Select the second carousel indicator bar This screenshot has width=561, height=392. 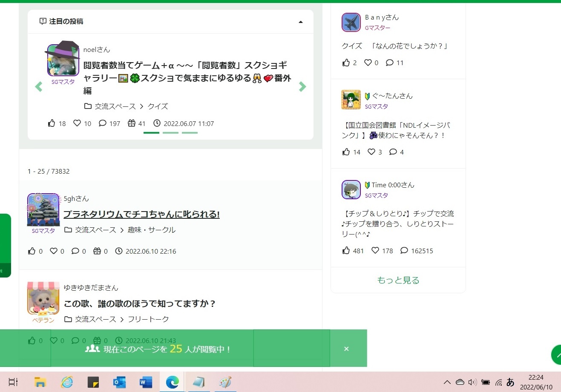coord(170,133)
